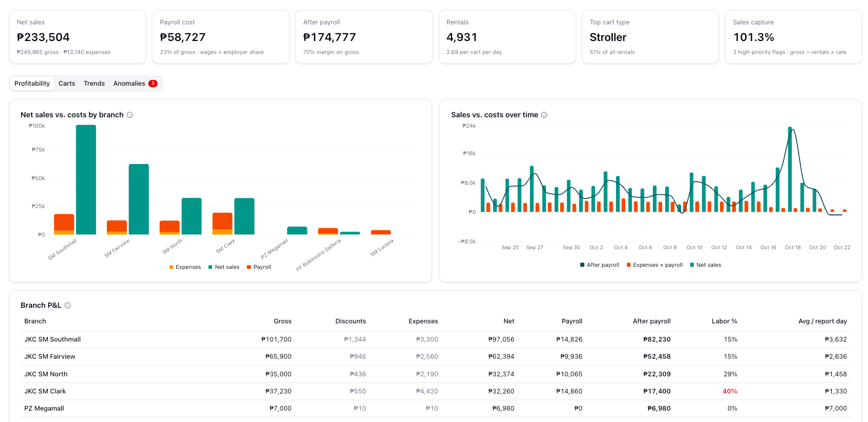This screenshot has width=868, height=422.
Task: Toggle Net sales series in branch chart legend
Action: pos(224,267)
